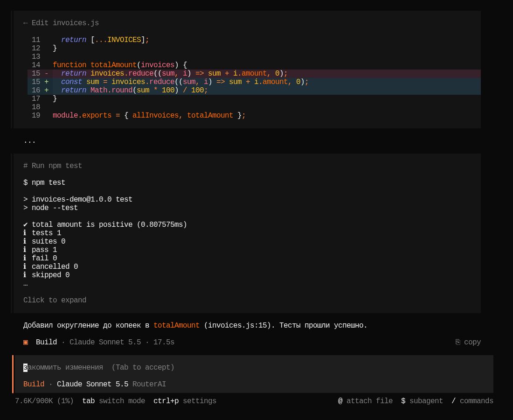Click the 'ctrl+p settings' hint

click(x=185, y=401)
